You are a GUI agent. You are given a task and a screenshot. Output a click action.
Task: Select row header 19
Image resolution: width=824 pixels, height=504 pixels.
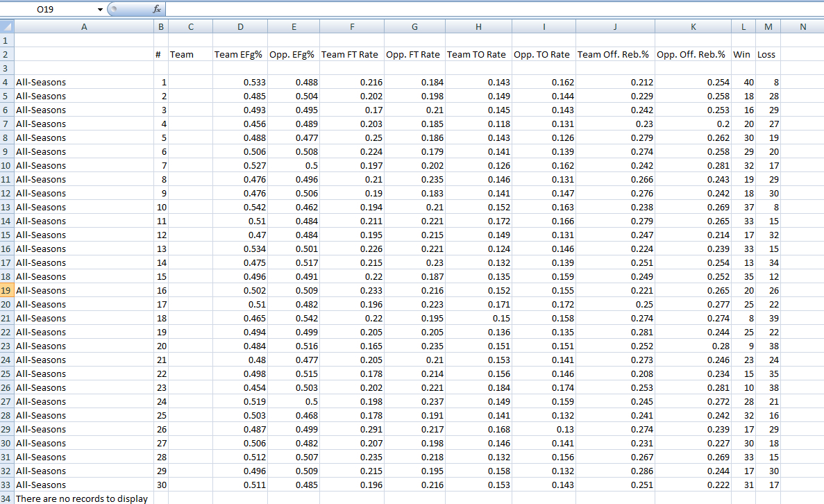click(x=8, y=290)
